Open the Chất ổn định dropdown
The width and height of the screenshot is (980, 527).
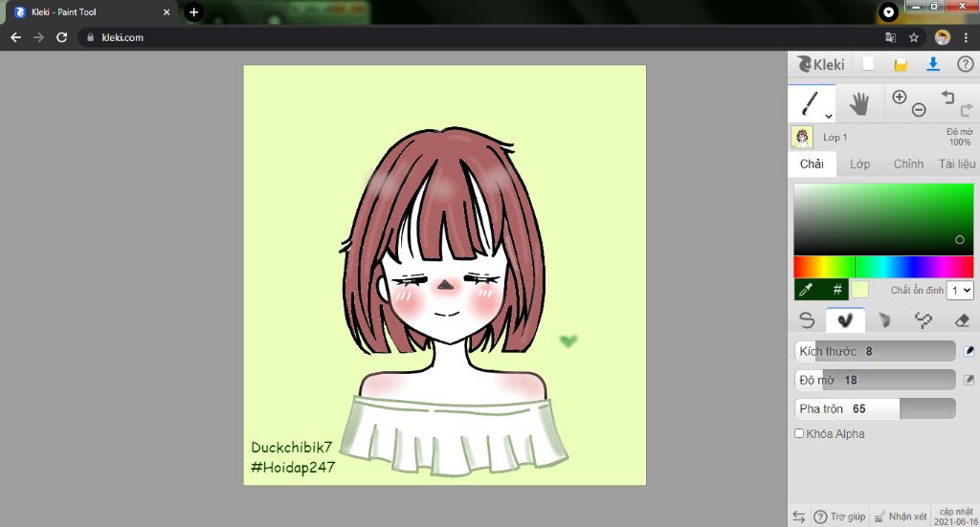960,291
